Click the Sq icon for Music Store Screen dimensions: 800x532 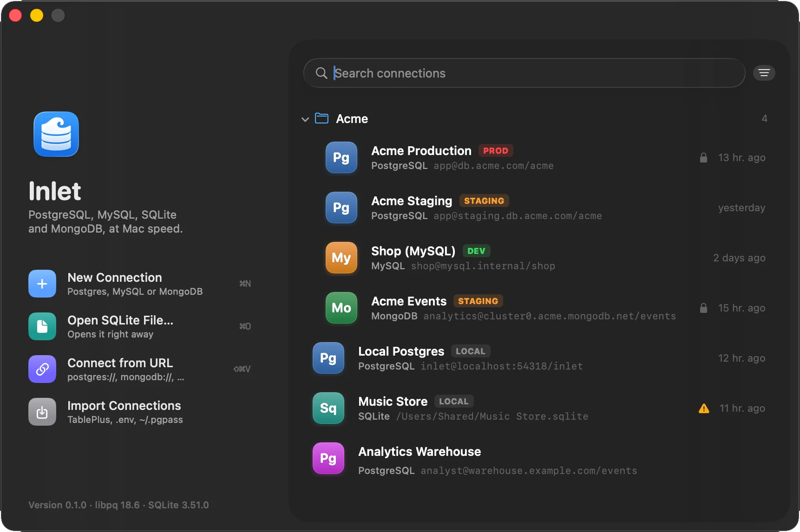pos(328,408)
